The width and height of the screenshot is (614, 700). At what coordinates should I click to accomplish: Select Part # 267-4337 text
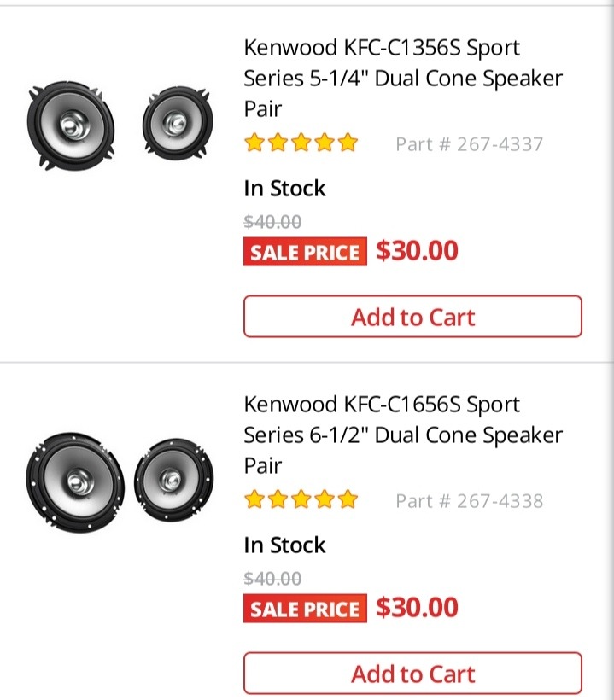(470, 144)
